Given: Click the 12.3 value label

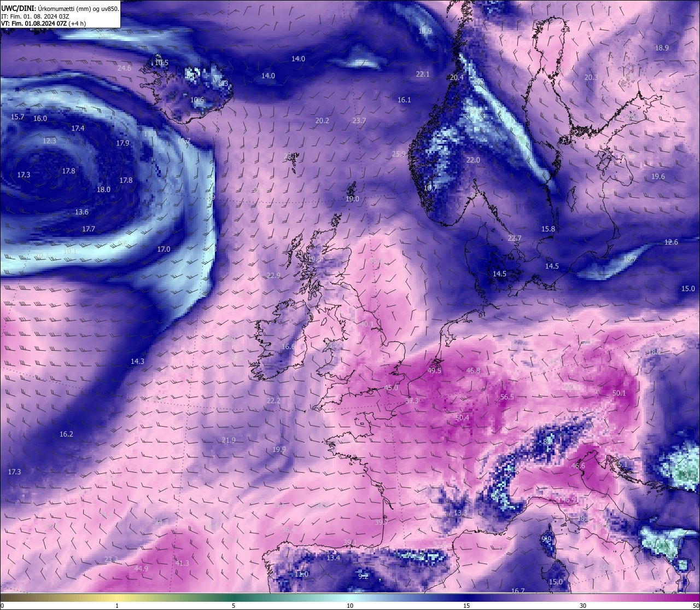Looking at the screenshot, I should click(49, 141).
